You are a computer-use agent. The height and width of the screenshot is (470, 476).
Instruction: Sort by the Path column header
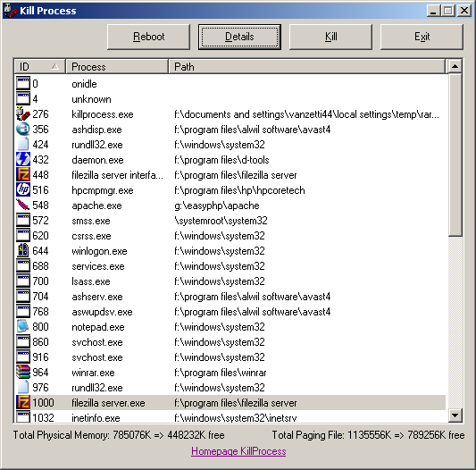(306, 66)
